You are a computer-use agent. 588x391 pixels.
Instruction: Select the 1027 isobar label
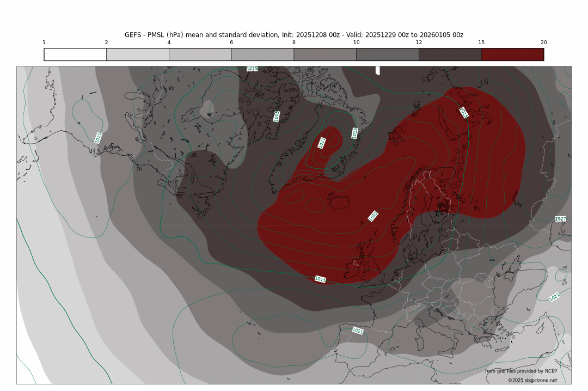click(560, 219)
